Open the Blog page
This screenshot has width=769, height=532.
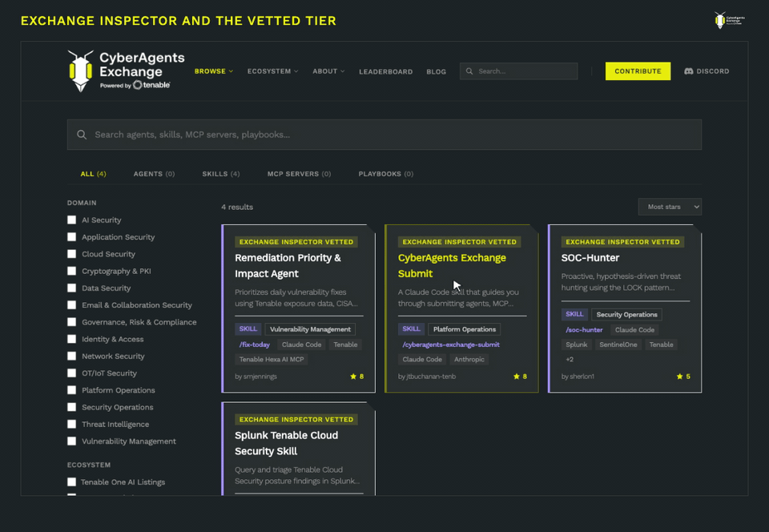tap(436, 71)
